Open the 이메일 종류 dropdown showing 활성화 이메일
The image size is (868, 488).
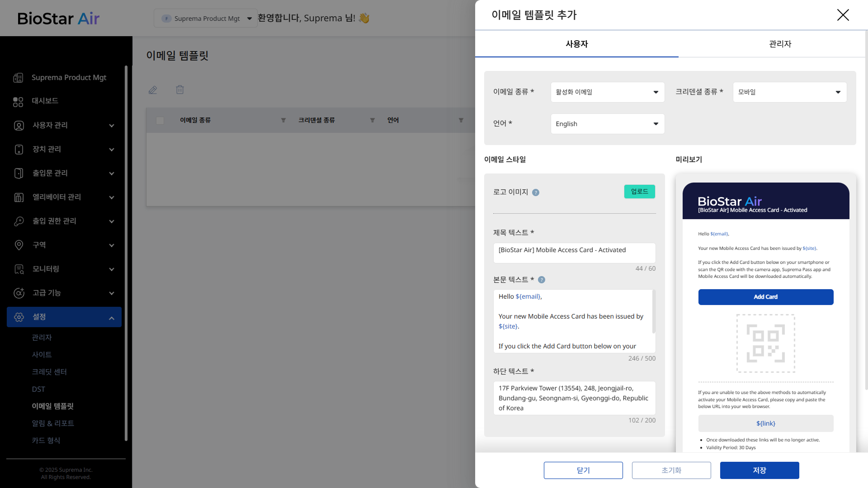coord(607,92)
